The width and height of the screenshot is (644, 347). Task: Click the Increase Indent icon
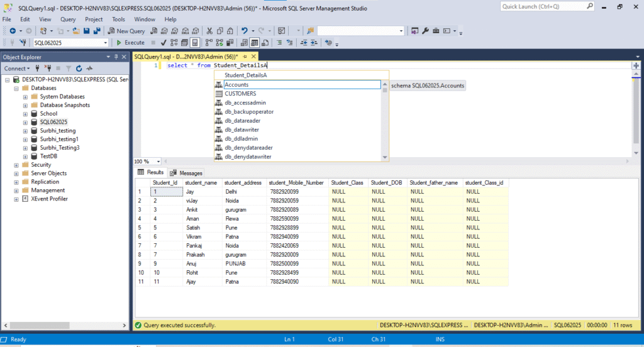click(x=314, y=43)
